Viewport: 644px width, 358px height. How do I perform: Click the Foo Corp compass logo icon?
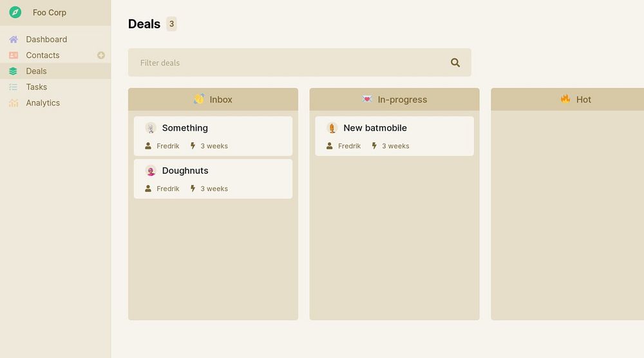point(15,12)
